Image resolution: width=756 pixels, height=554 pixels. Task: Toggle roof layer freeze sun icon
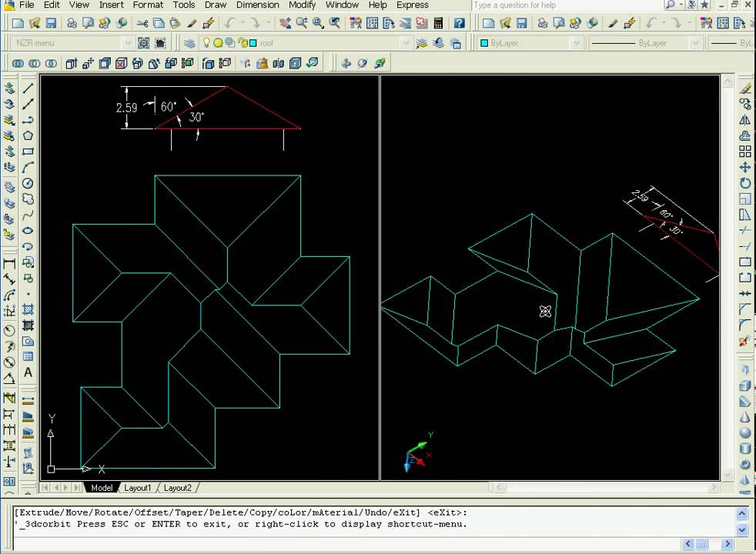tap(218, 43)
